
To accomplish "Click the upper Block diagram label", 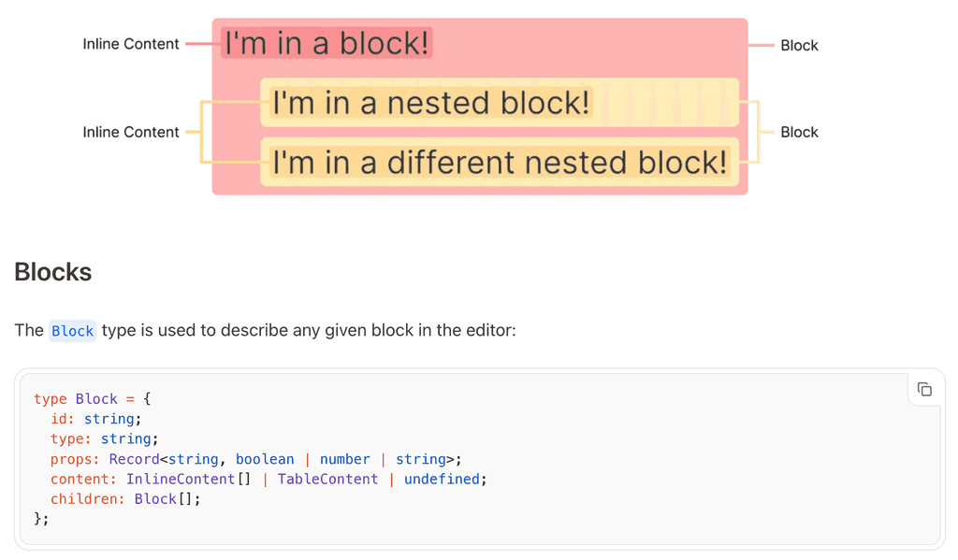I will pyautogui.click(x=800, y=44).
